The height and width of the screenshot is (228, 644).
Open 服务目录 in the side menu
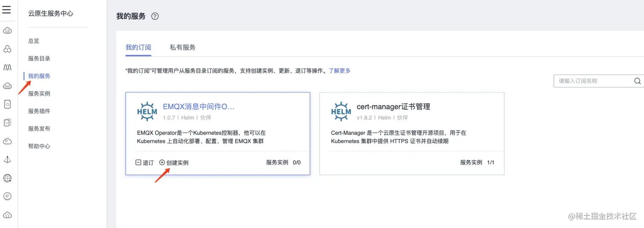click(39, 58)
